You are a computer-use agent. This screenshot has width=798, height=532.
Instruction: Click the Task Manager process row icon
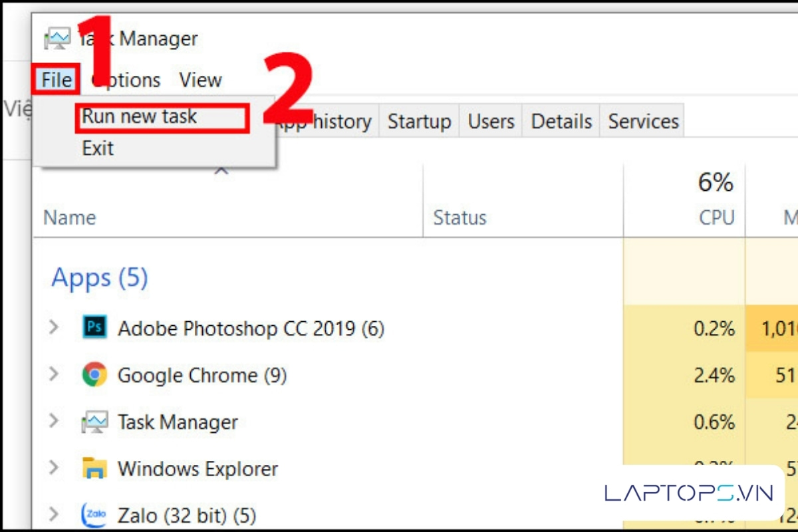tap(94, 422)
